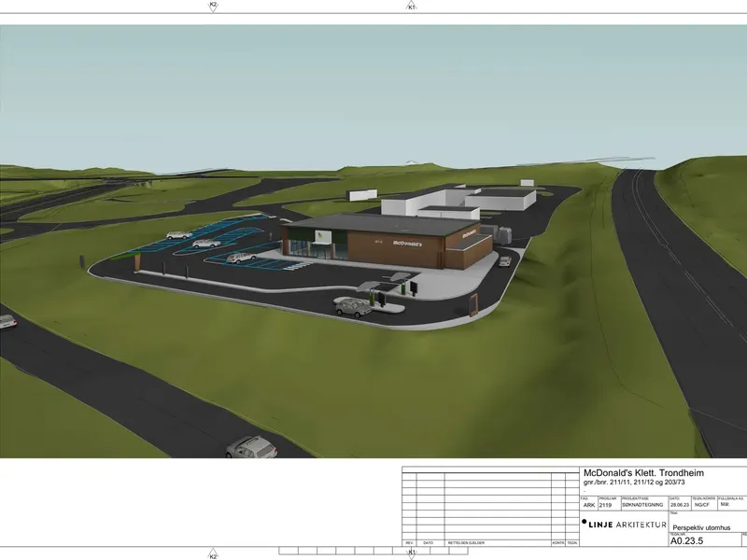Click the K1 grid marker at top
Screen dimensions: 747x560
412,7
